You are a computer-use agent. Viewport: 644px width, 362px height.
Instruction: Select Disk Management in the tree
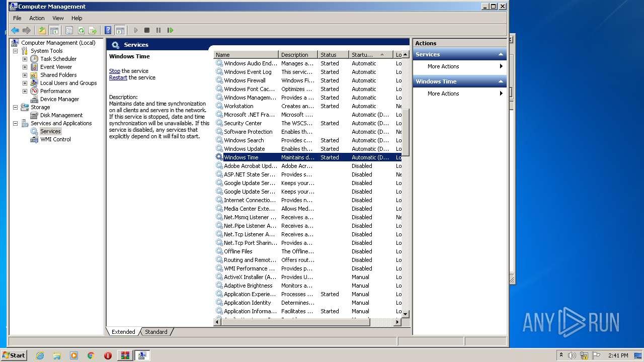pyautogui.click(x=61, y=115)
